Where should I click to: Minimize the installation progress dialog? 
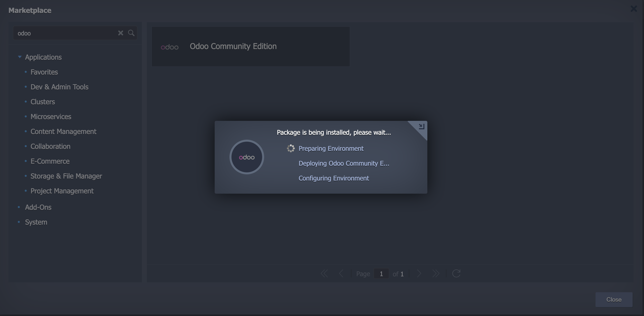tap(421, 127)
